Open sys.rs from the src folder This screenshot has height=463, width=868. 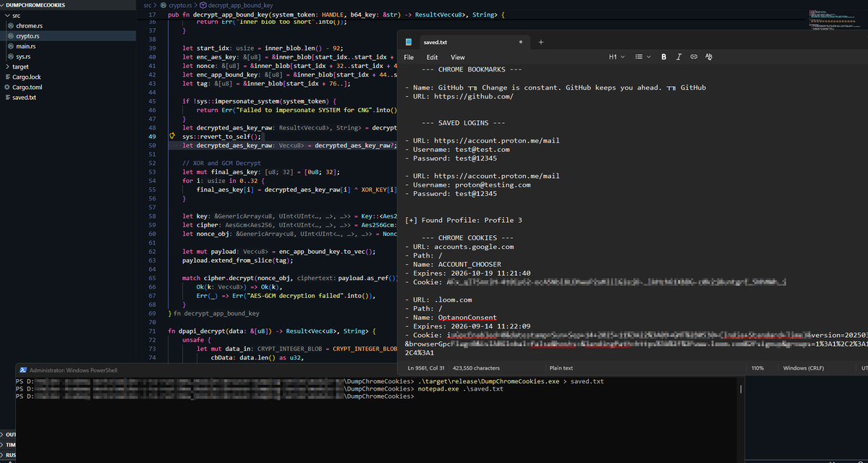[x=68, y=56]
